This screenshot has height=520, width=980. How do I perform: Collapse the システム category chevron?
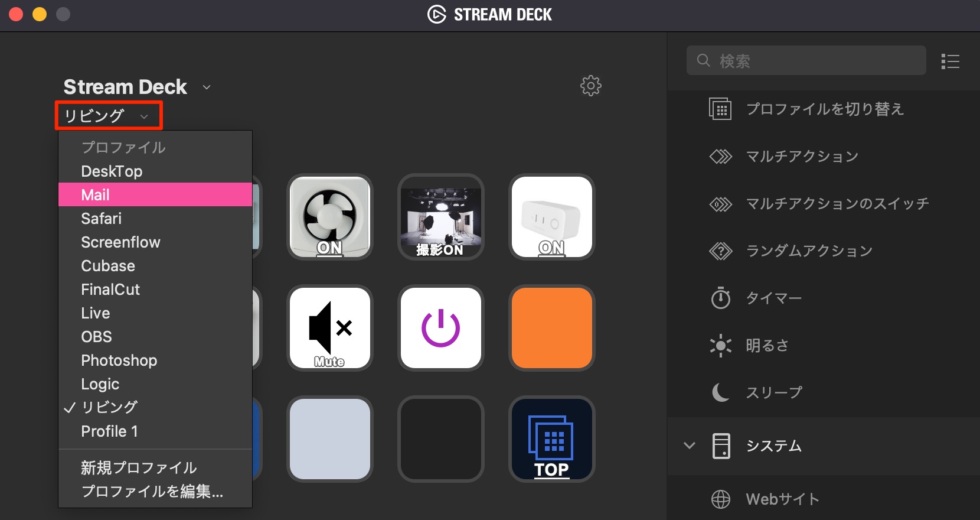[x=690, y=446]
